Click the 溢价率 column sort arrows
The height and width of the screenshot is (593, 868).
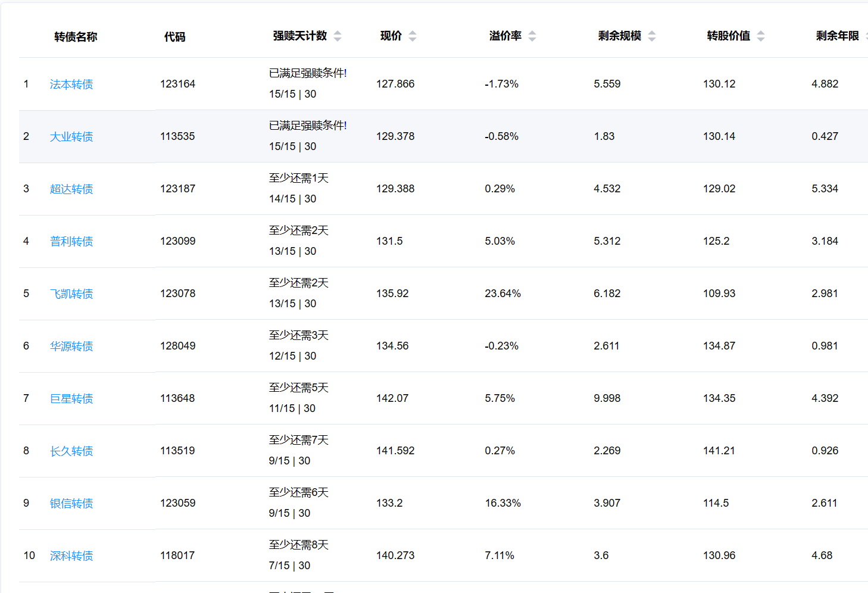532,36
